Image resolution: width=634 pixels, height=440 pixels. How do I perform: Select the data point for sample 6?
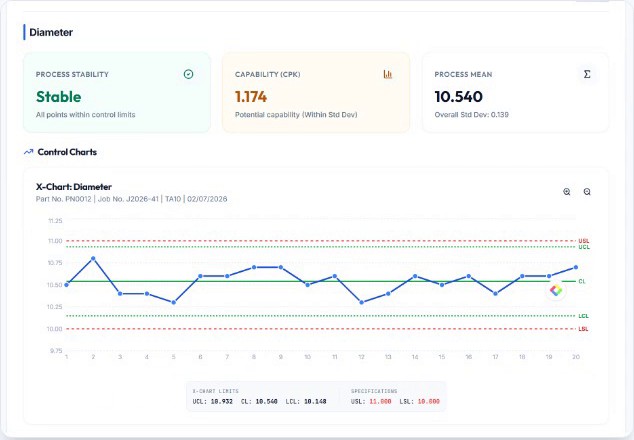(x=200, y=276)
